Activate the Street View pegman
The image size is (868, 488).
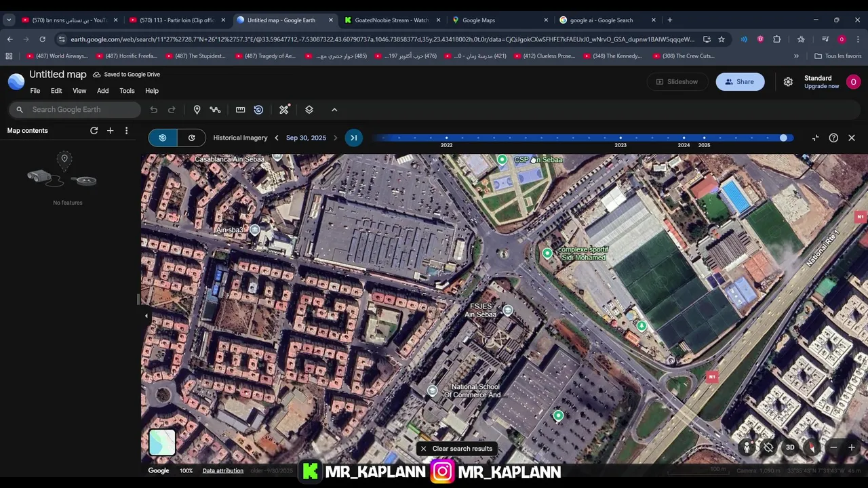pyautogui.click(x=747, y=447)
